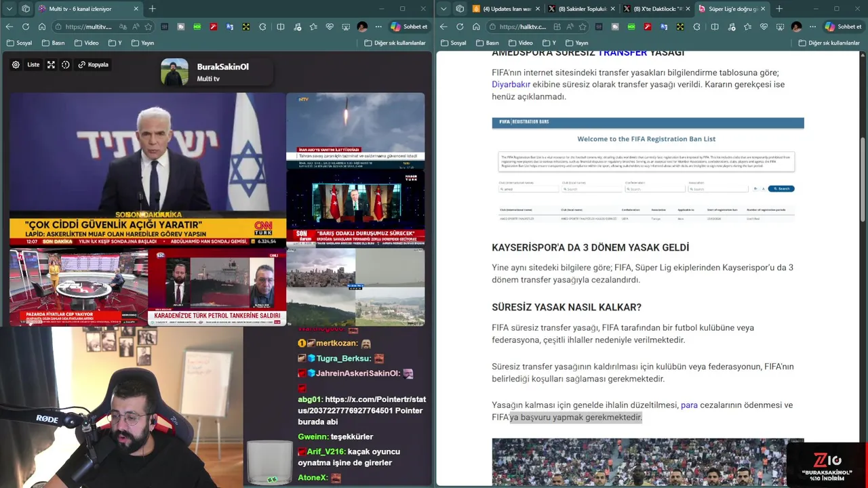Click the TRANSFER link in article heading
The image size is (868, 488).
point(623,53)
